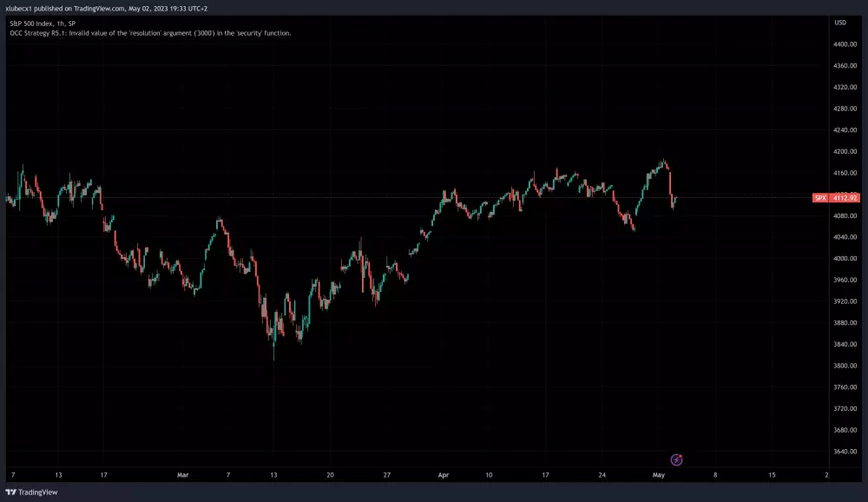Image resolution: width=868 pixels, height=502 pixels.
Task: Select the Mar label on time axis
Action: [x=182, y=475]
